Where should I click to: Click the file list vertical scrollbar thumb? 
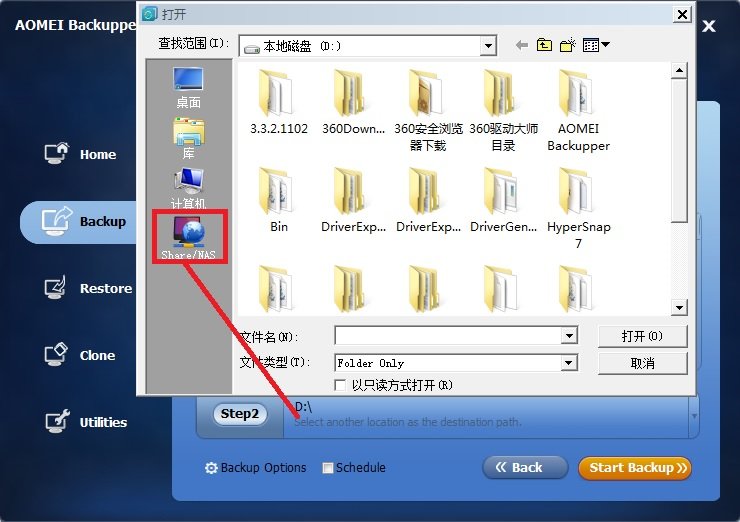[679, 150]
